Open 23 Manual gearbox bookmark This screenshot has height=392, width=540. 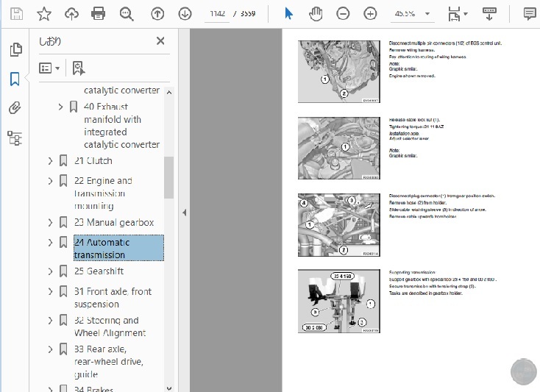[114, 223]
